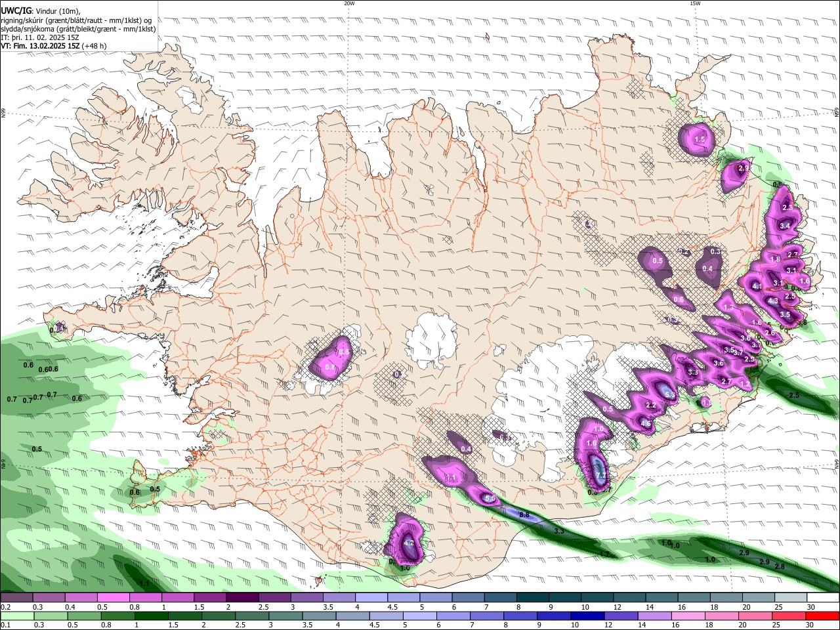Click the white swatch ending the upper snow scale

[822, 598]
